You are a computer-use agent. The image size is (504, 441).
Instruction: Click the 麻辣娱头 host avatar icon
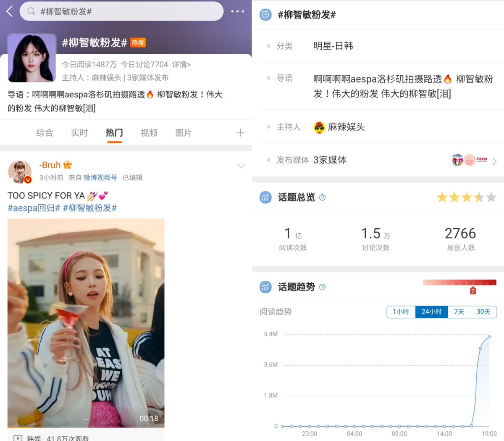tap(320, 127)
